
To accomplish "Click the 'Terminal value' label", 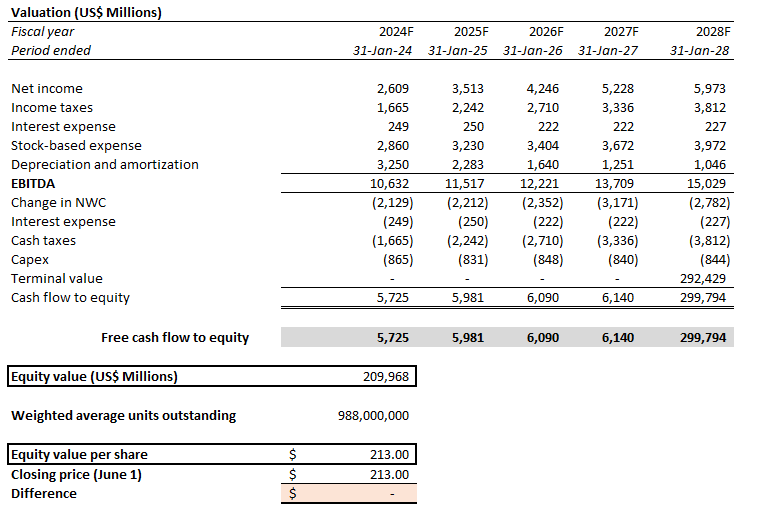I will click(56, 278).
